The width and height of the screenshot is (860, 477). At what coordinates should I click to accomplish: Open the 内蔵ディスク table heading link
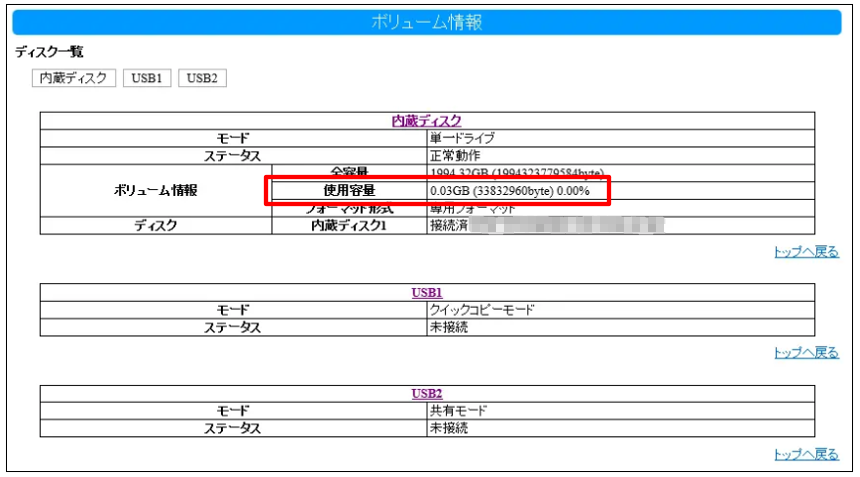click(427, 121)
